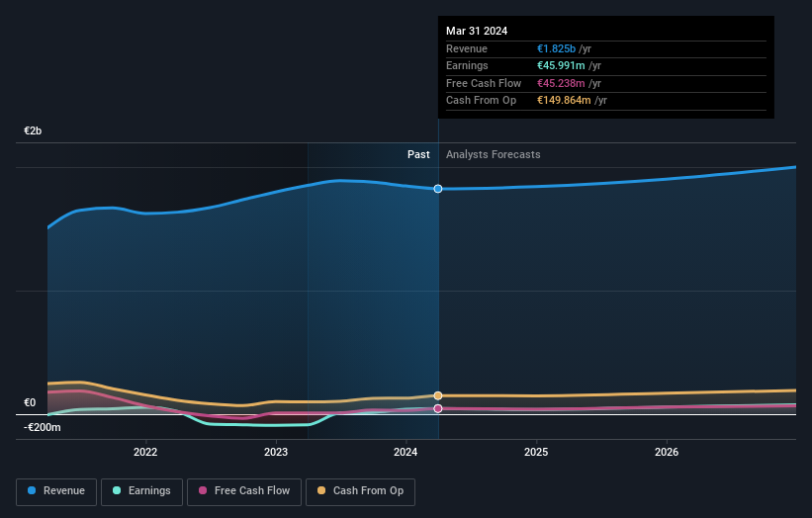The width and height of the screenshot is (812, 518).
Task: Click the Free Cash Flow row label in the tooltip
Action: (484, 83)
